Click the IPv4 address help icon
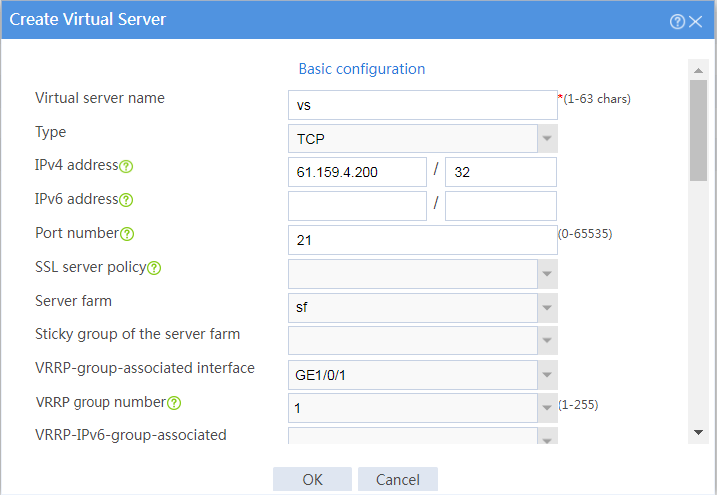 126,166
